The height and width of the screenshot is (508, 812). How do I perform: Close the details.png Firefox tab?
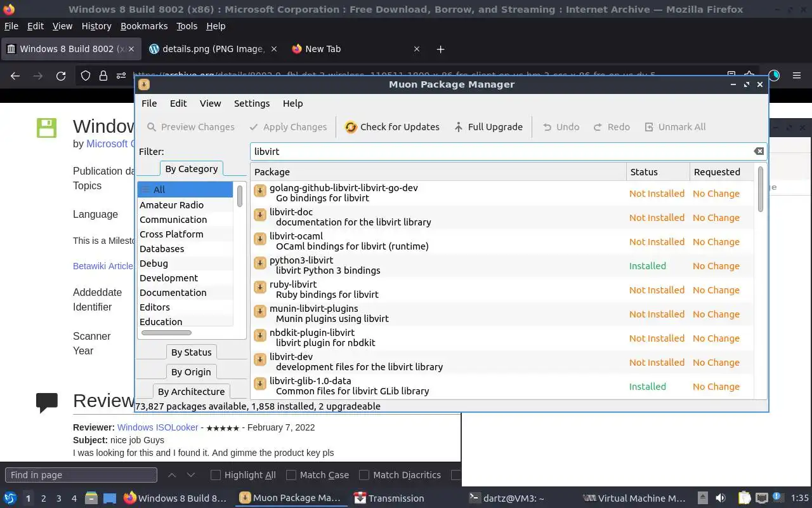[x=274, y=49]
